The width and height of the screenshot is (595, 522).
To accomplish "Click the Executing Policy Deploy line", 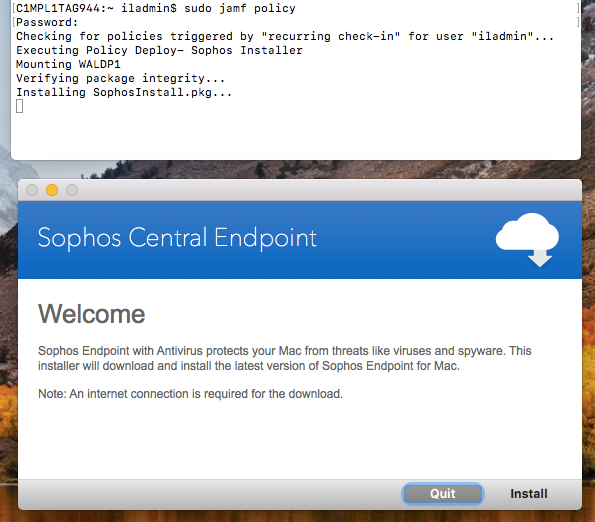I will (159, 50).
